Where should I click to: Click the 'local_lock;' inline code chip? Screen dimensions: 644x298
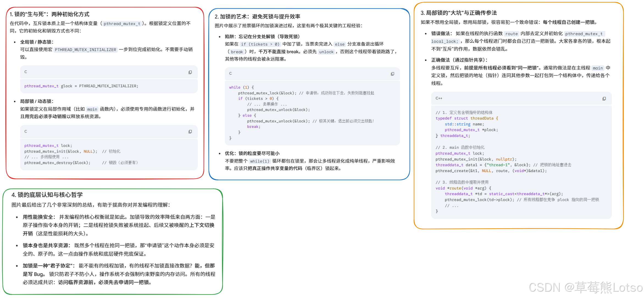(445, 41)
